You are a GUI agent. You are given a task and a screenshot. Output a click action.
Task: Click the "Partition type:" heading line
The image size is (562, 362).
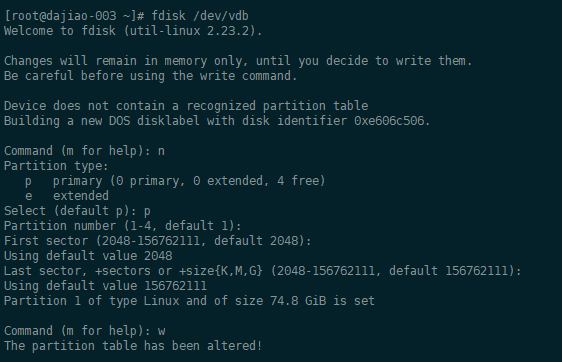point(56,166)
